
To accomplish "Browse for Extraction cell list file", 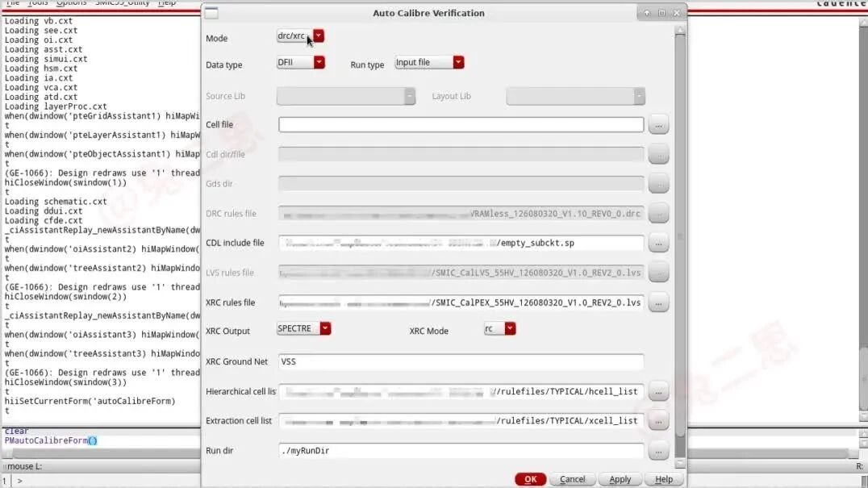I will [658, 421].
